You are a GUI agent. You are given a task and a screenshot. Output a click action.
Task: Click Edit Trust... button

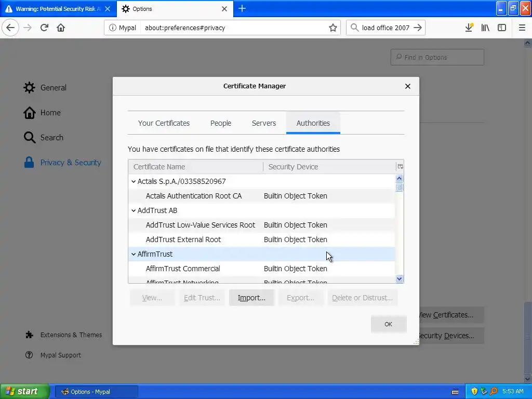click(202, 298)
